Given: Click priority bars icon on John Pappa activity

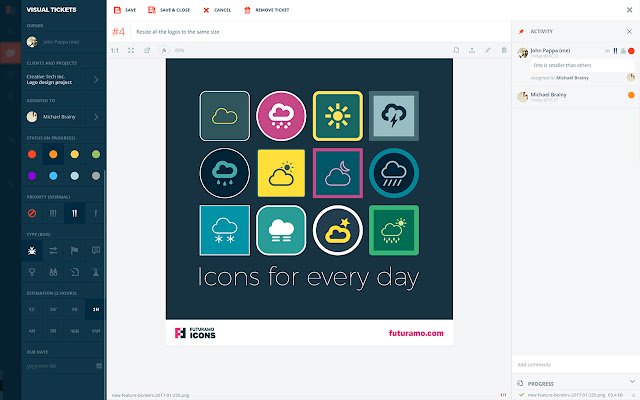Looking at the screenshot, I should point(616,51).
